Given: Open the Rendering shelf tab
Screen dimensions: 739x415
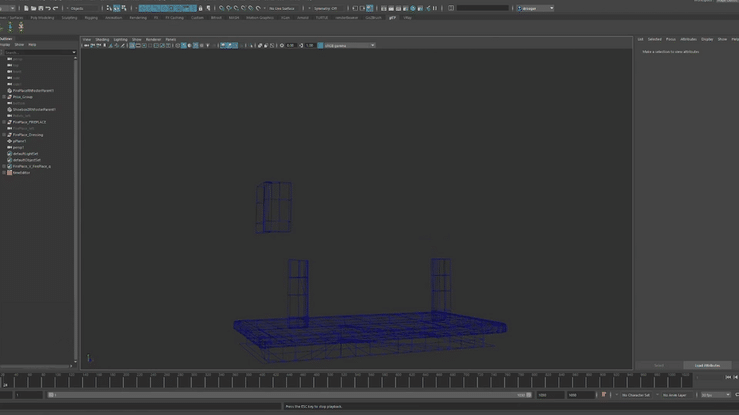Looking at the screenshot, I should (138, 17).
